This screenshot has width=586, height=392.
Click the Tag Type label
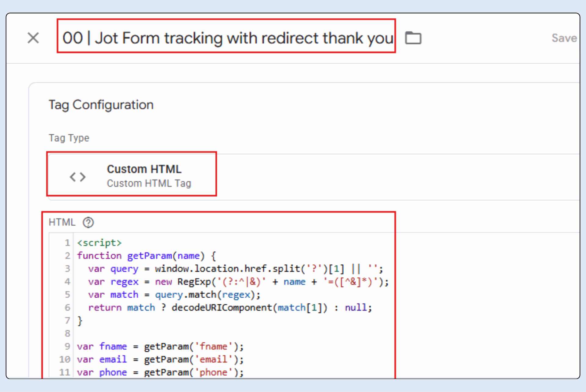tap(69, 138)
